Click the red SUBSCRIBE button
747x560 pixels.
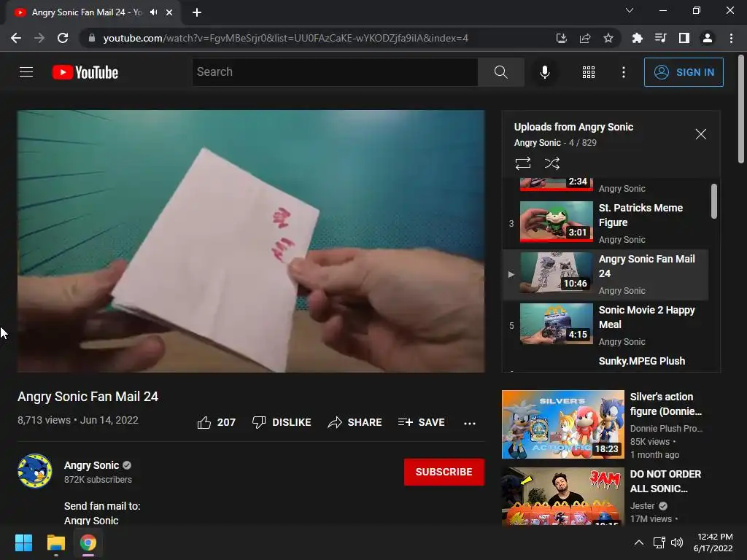[444, 472]
